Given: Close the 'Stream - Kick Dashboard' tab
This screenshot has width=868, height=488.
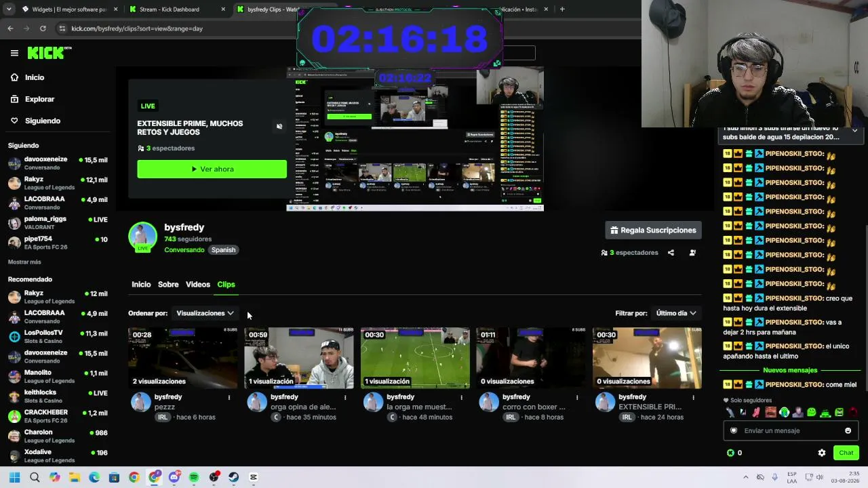Looking at the screenshot, I should (224, 9).
